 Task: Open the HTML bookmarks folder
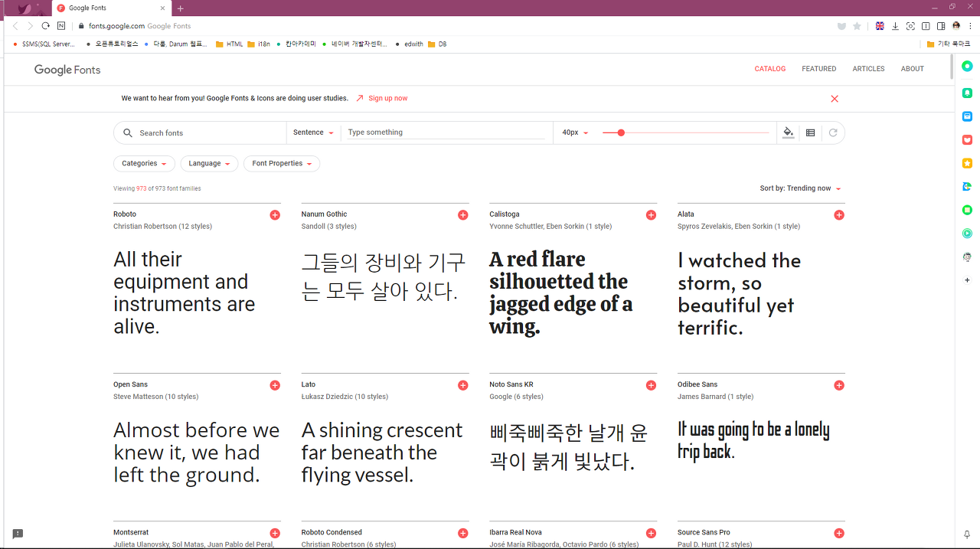(x=230, y=44)
